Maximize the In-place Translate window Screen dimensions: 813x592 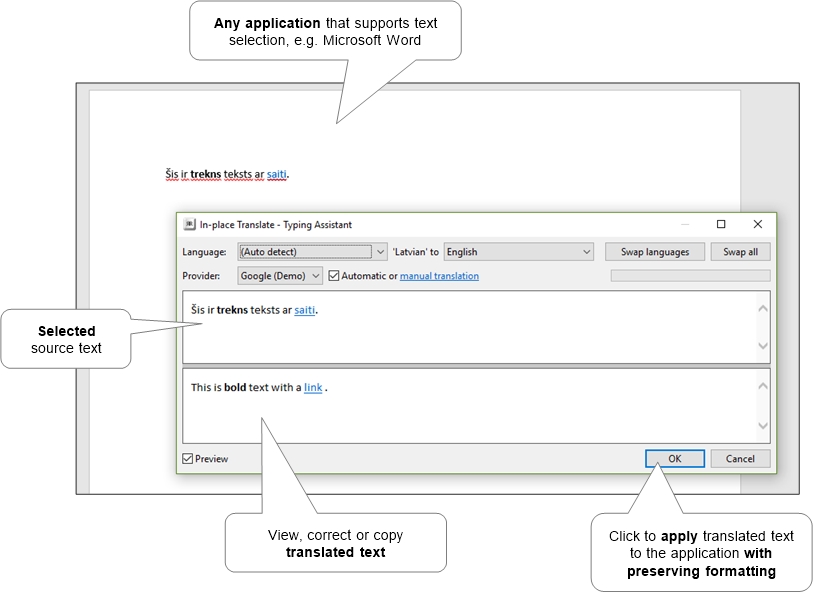721,224
